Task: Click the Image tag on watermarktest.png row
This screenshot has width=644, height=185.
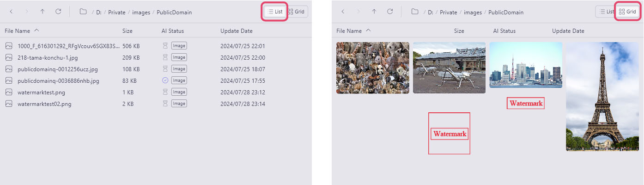Action: tap(179, 92)
